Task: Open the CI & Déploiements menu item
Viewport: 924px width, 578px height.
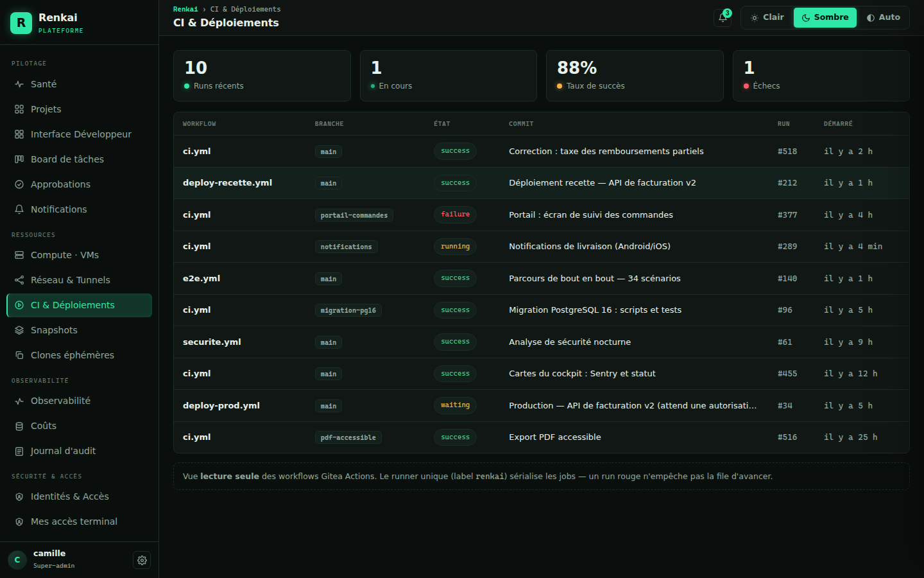Action: (x=79, y=305)
